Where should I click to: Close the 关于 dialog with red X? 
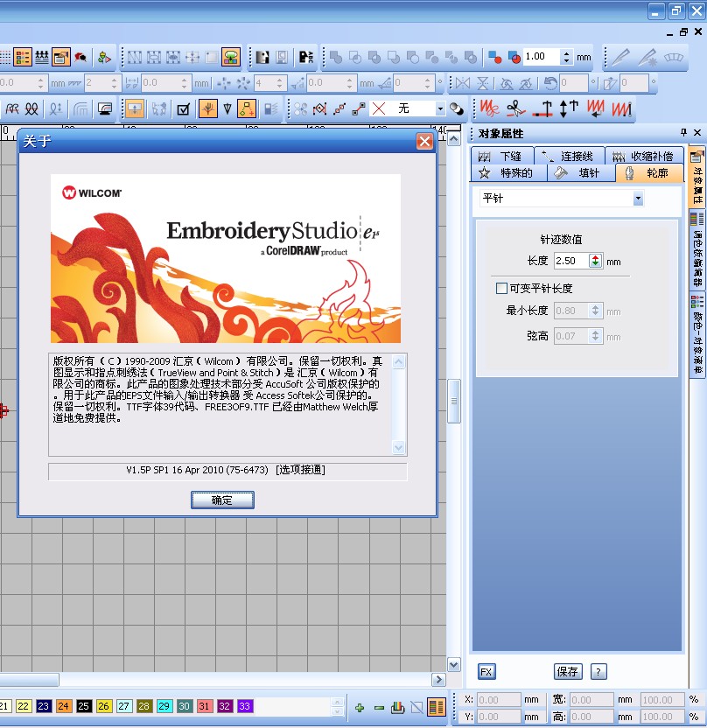click(424, 141)
